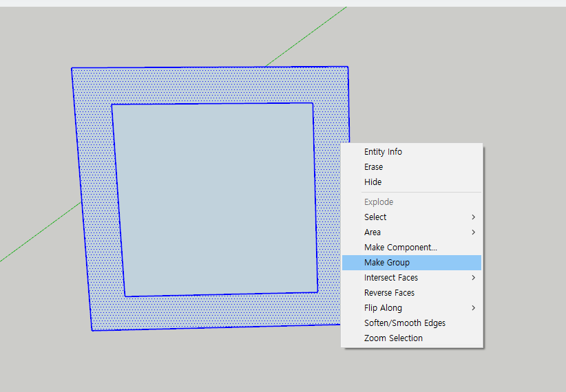Screen dimensions: 566x392
Task: Click the inner light-blue square face
Action: (215, 200)
